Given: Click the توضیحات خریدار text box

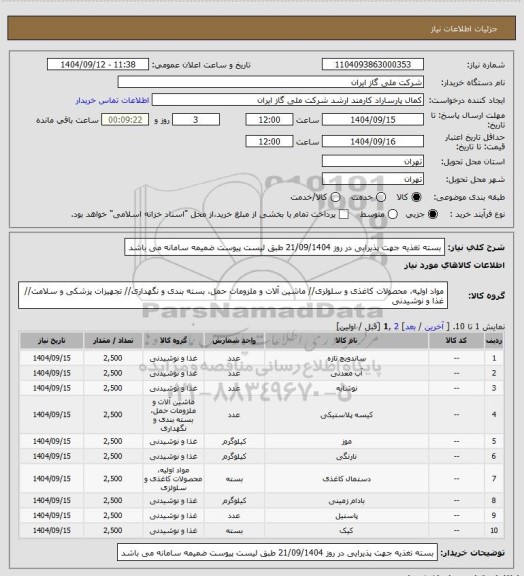Looking at the screenshot, I should [277, 552].
